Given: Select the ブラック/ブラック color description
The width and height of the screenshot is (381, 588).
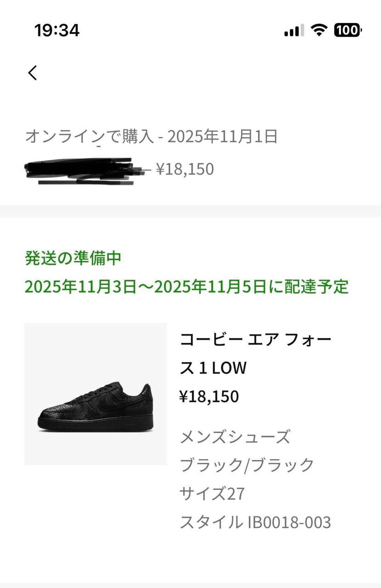Looking at the screenshot, I should pyautogui.click(x=247, y=465).
